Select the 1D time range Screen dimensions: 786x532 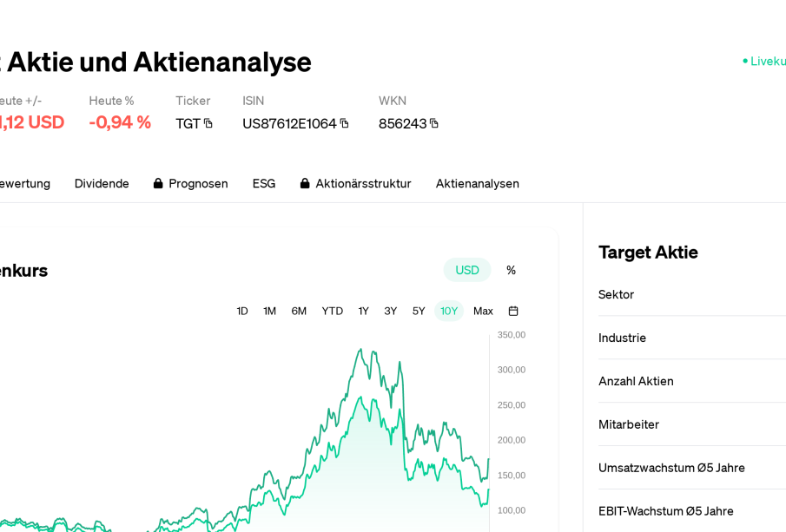(242, 311)
